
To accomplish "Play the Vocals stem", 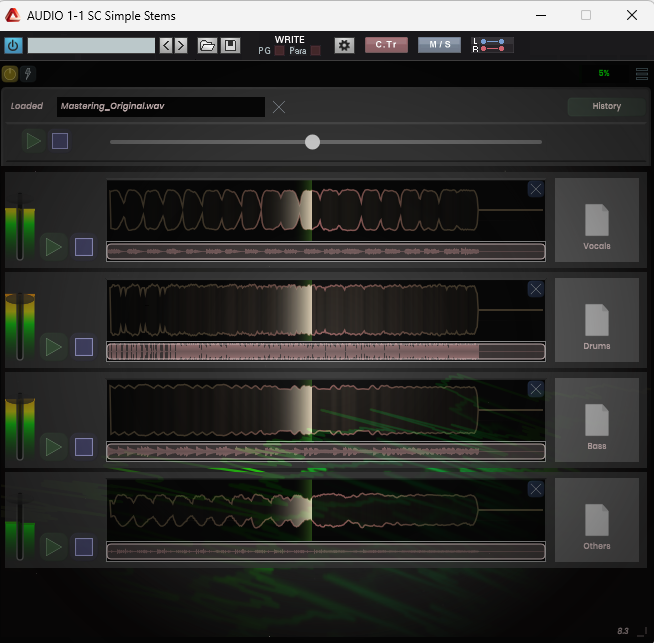I will [x=53, y=247].
